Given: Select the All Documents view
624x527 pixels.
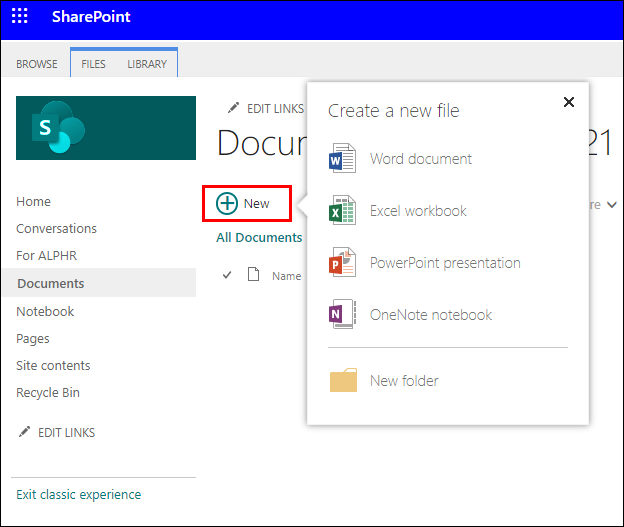Looking at the screenshot, I should tap(259, 237).
